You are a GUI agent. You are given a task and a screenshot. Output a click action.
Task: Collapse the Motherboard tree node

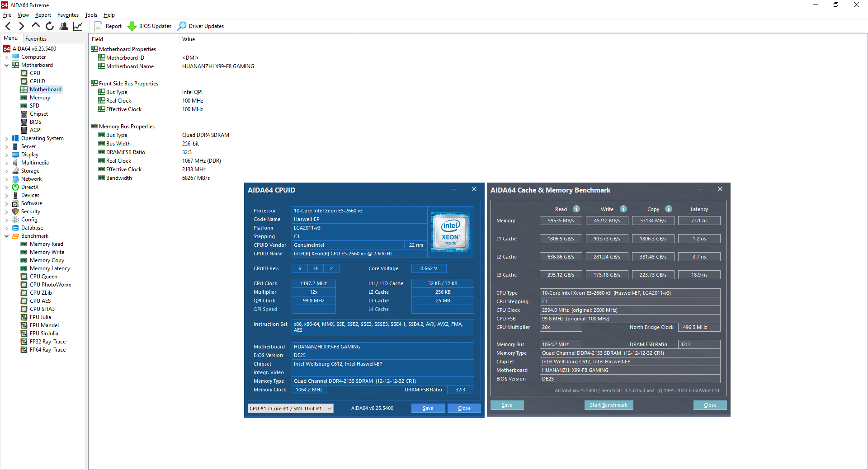(x=7, y=65)
